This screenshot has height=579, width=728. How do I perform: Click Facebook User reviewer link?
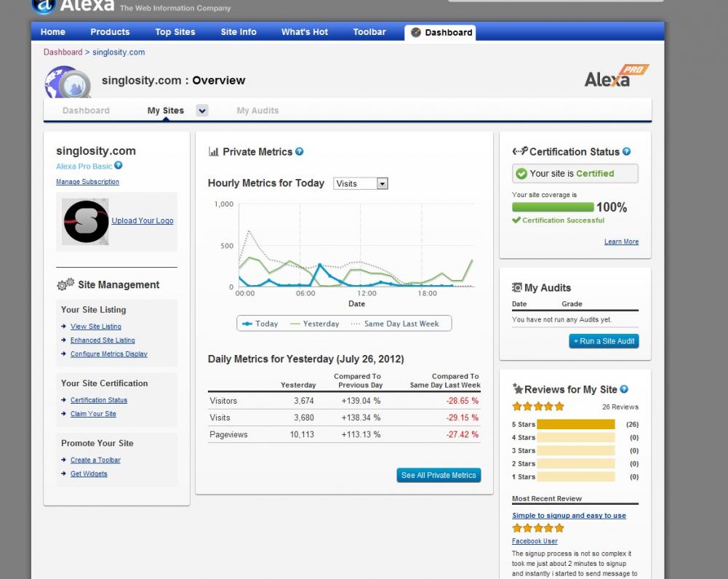point(535,541)
